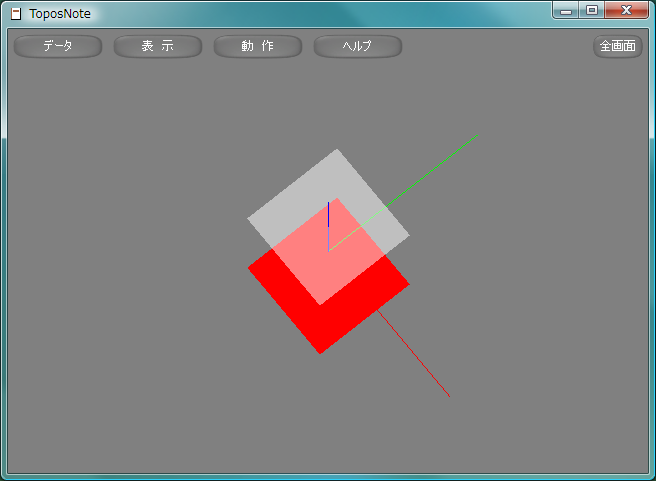Switch to fullscreen with 全画面 button
The image size is (656, 481).
click(618, 46)
